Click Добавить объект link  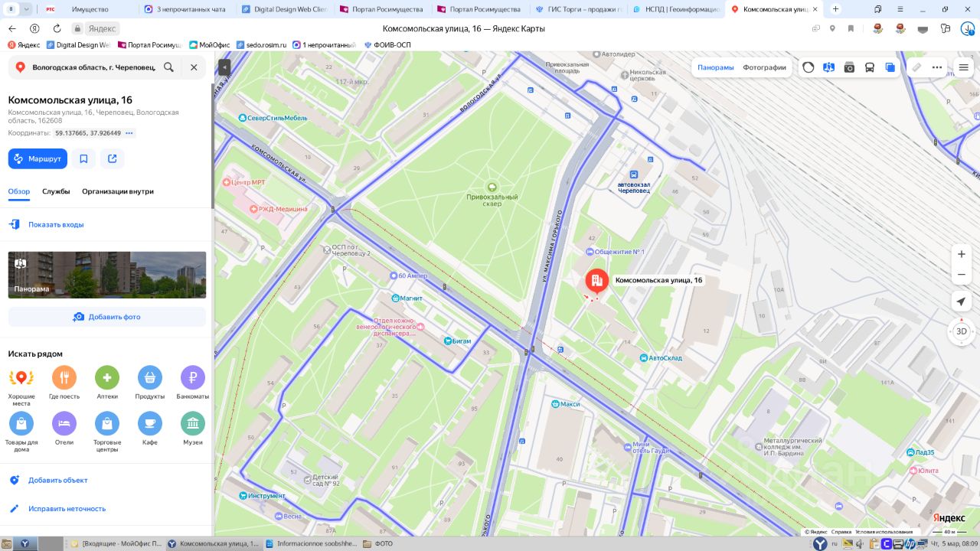point(58,481)
